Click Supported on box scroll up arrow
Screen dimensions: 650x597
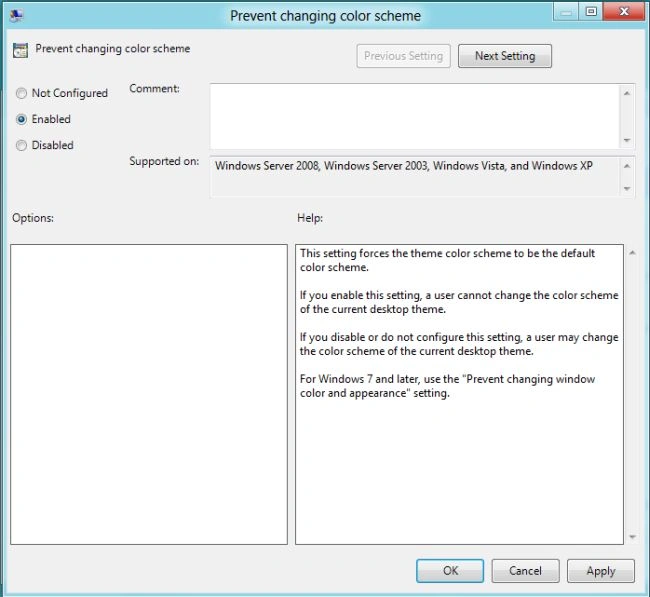[x=627, y=166]
